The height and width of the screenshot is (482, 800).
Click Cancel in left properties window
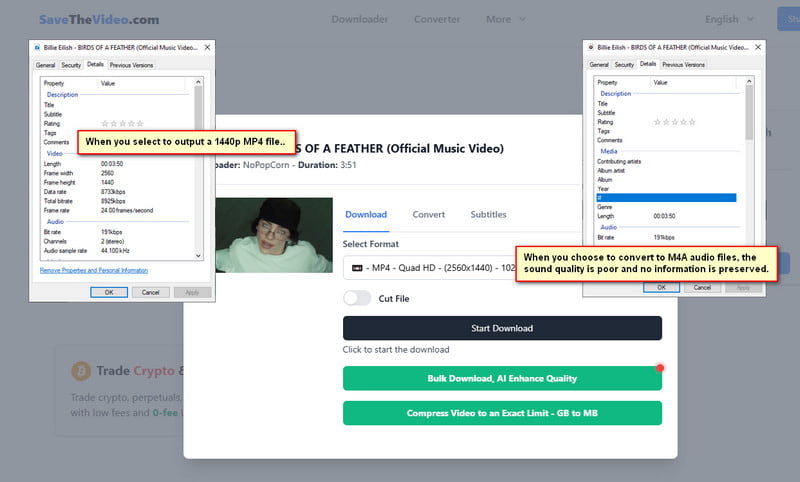point(151,292)
